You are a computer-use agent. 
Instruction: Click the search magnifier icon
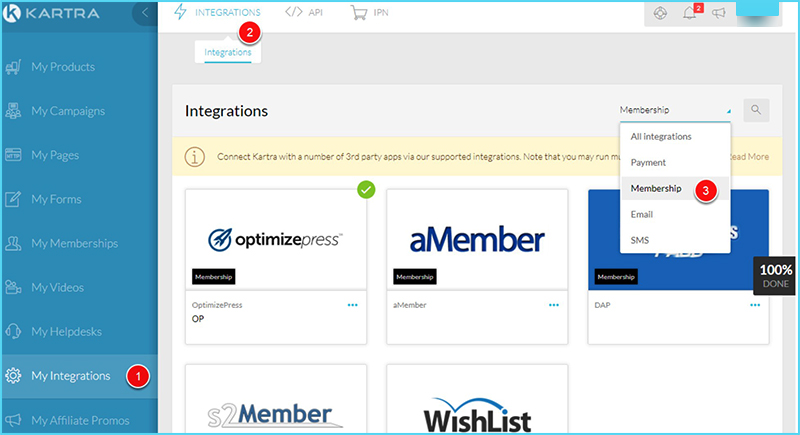756,110
